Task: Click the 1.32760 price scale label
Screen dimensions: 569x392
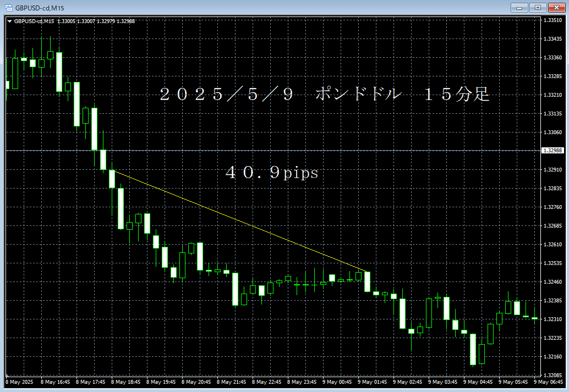Action: click(x=552, y=207)
